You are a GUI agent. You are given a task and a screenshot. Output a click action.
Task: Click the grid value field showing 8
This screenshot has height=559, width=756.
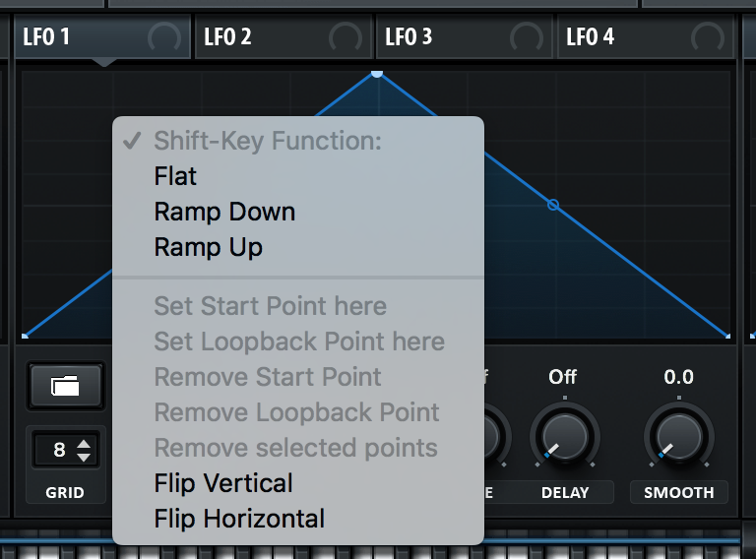pyautogui.click(x=58, y=451)
